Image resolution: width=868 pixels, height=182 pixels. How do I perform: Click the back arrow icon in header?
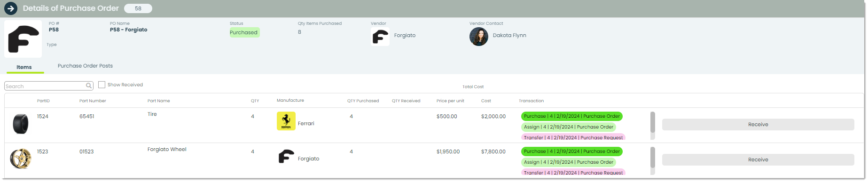(11, 8)
